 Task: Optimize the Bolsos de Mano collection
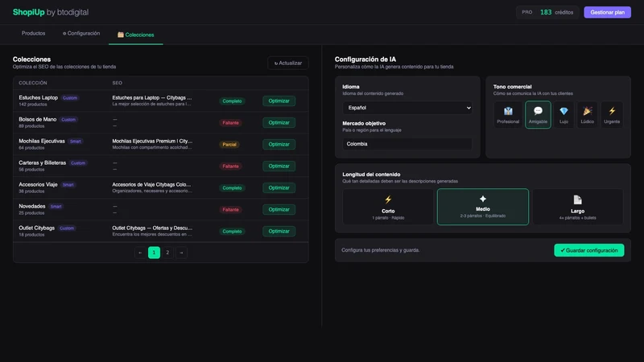pyautogui.click(x=279, y=123)
